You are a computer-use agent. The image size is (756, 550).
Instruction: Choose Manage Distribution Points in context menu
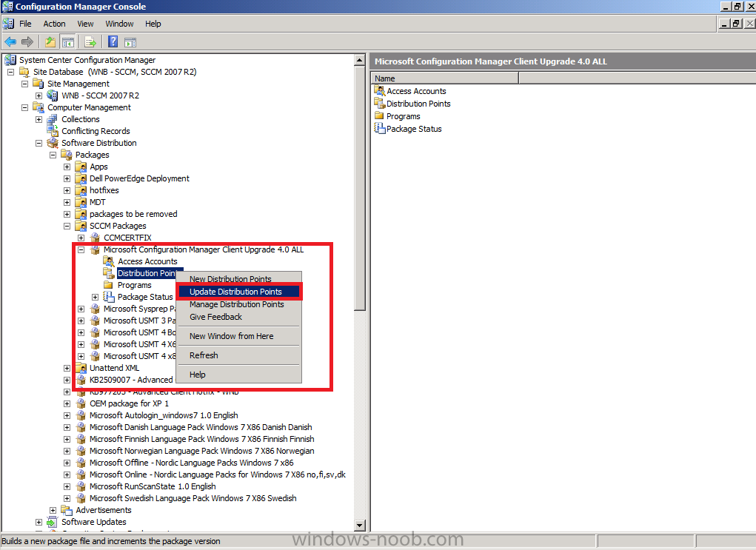pos(239,304)
